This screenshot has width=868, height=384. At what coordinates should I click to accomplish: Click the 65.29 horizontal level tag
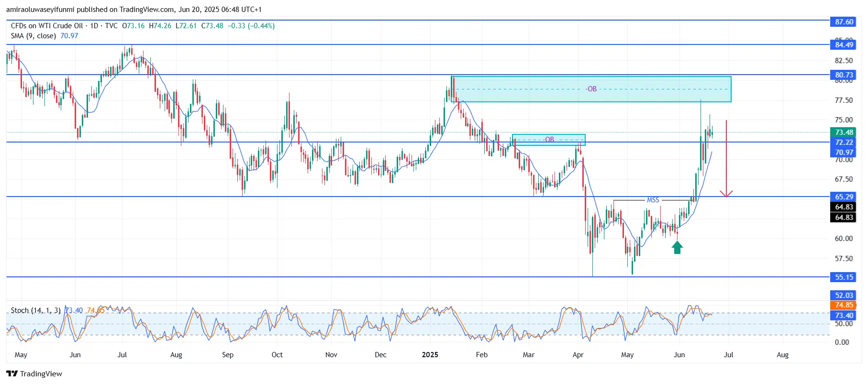pos(844,197)
